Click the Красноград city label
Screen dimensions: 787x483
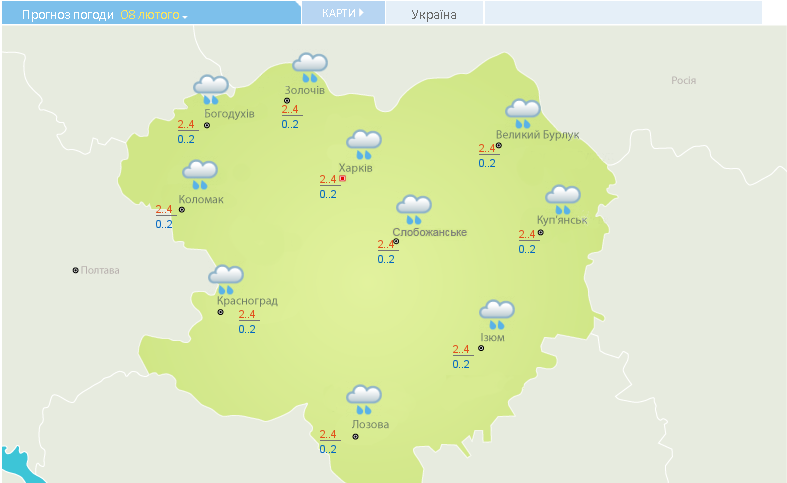[x=247, y=301]
